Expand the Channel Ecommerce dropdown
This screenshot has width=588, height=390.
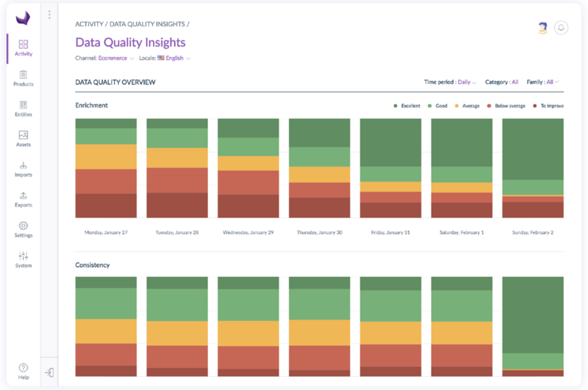pyautogui.click(x=116, y=58)
